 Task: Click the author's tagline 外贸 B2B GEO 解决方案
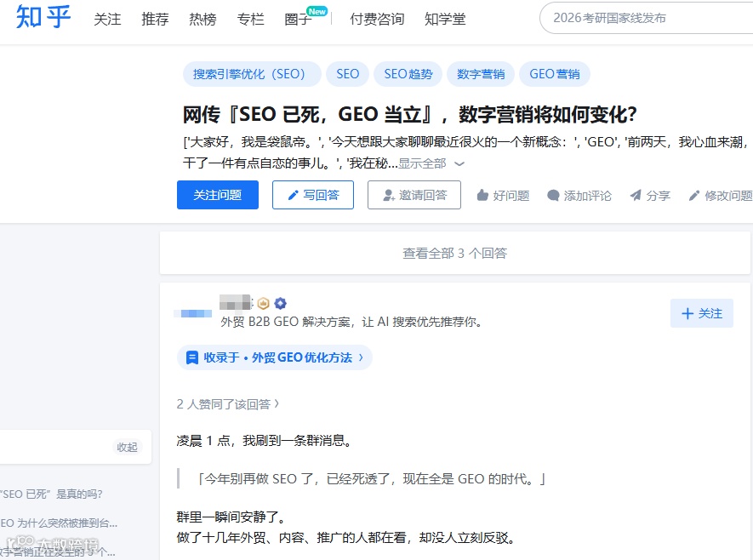point(351,322)
